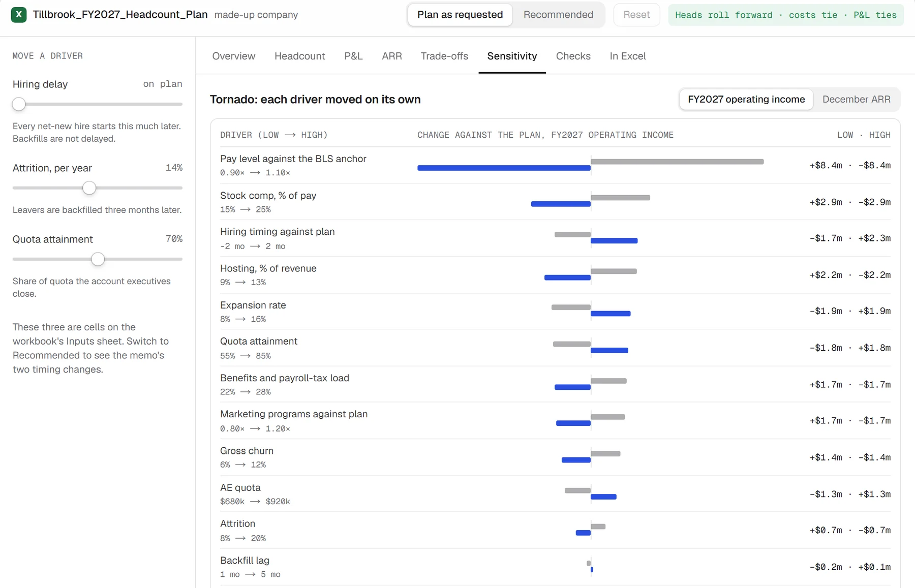The width and height of the screenshot is (915, 588).
Task: Click the 'Tornado: each driver moved on its own' heading
Action: 315,99
